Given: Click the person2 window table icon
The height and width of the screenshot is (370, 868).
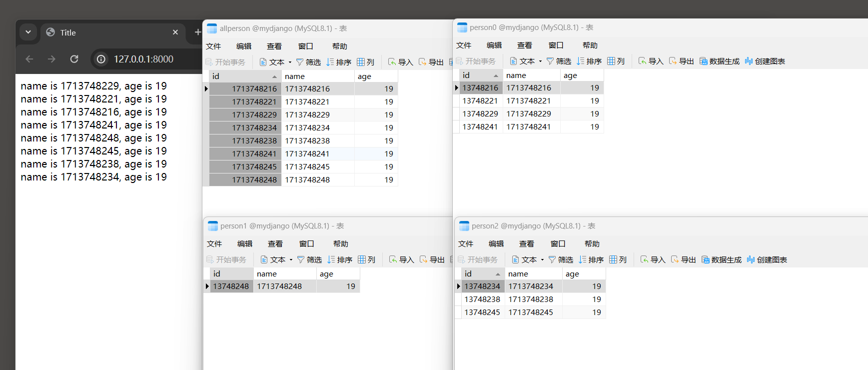Looking at the screenshot, I should (464, 225).
